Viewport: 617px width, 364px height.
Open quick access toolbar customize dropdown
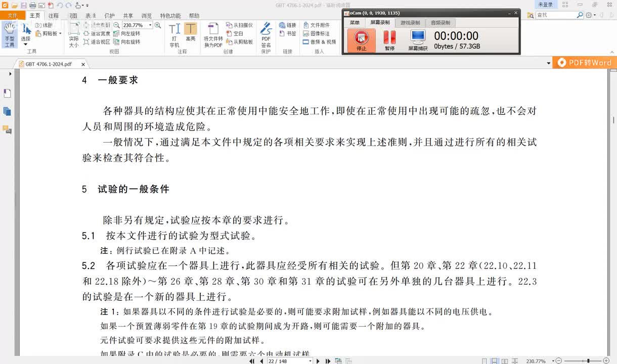(87, 6)
